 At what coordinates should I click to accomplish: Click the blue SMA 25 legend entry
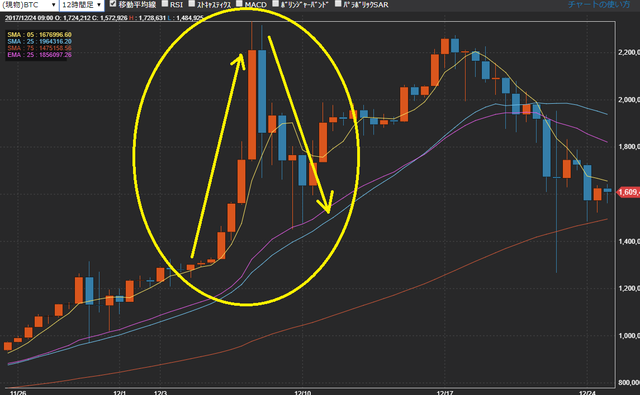click(x=39, y=41)
